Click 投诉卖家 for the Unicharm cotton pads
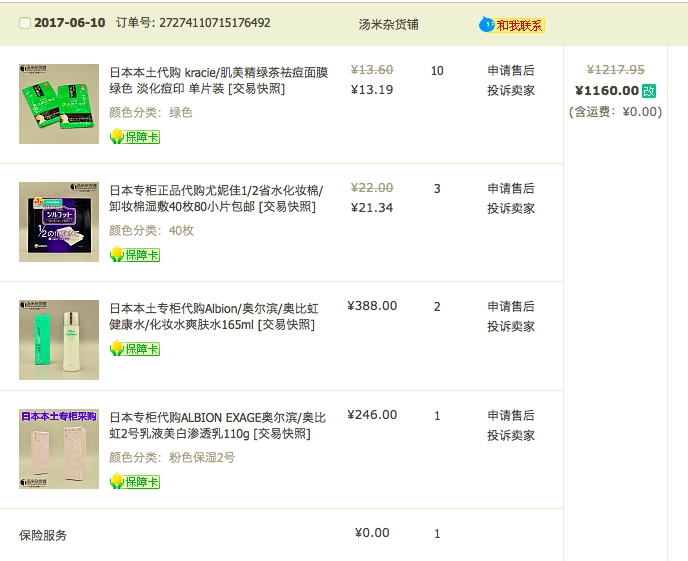The image size is (688, 561). click(x=511, y=208)
